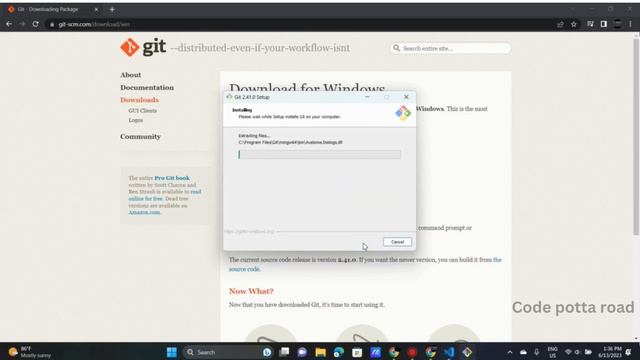Switch the ENG US input language
The image size is (640, 360).
[552, 352]
